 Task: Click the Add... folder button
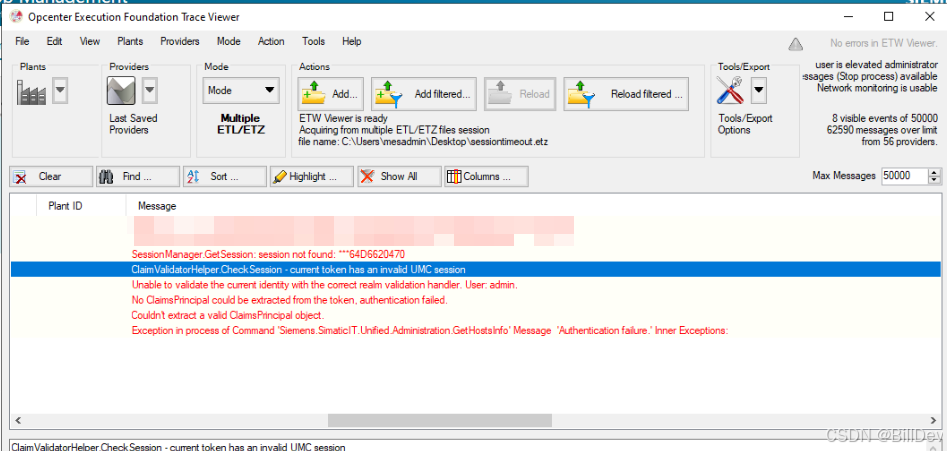330,94
